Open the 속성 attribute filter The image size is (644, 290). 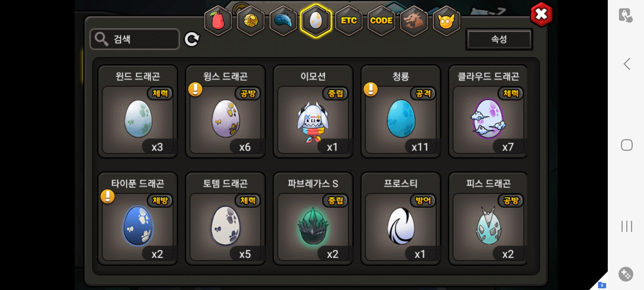[499, 39]
